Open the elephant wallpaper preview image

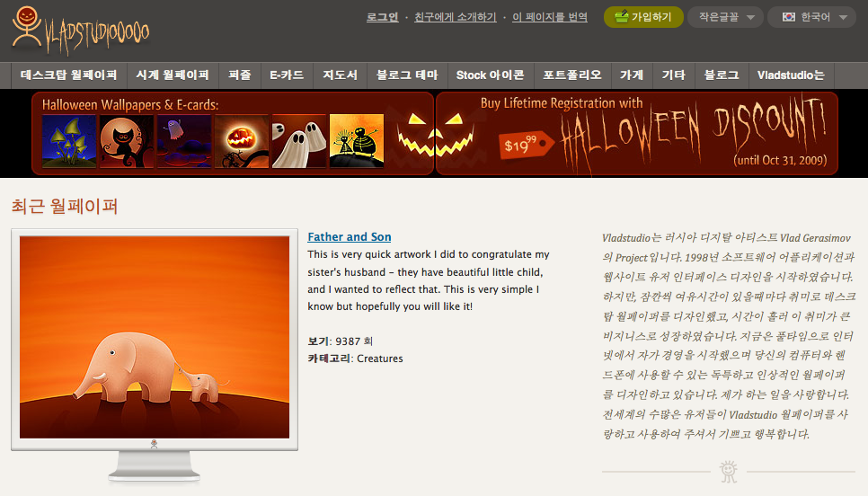click(x=155, y=337)
